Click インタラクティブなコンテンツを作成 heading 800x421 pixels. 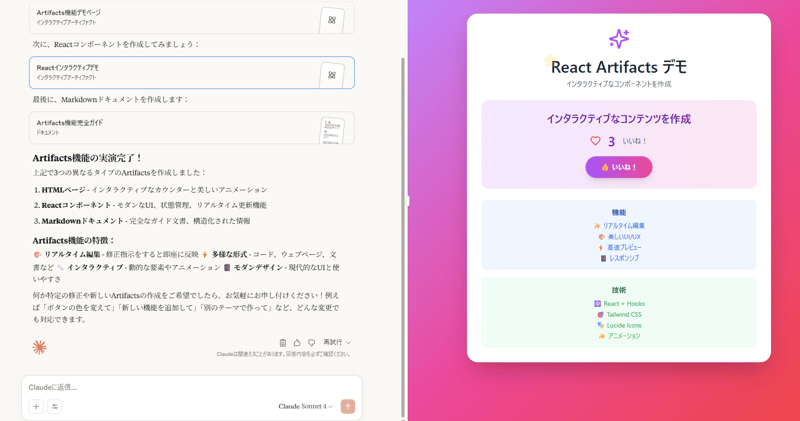pyautogui.click(x=619, y=119)
